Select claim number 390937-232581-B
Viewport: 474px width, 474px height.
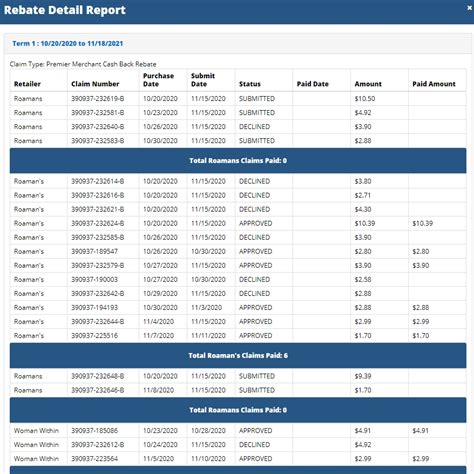point(98,113)
